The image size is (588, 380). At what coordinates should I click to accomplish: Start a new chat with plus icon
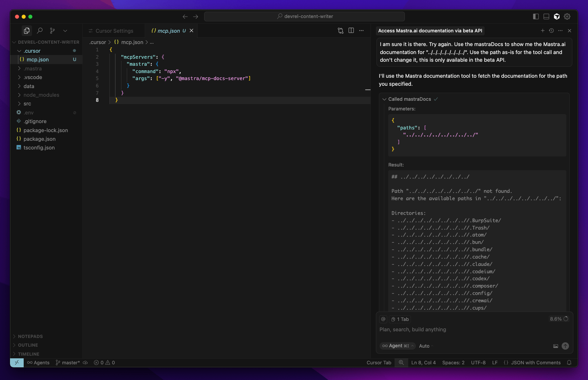pos(543,31)
